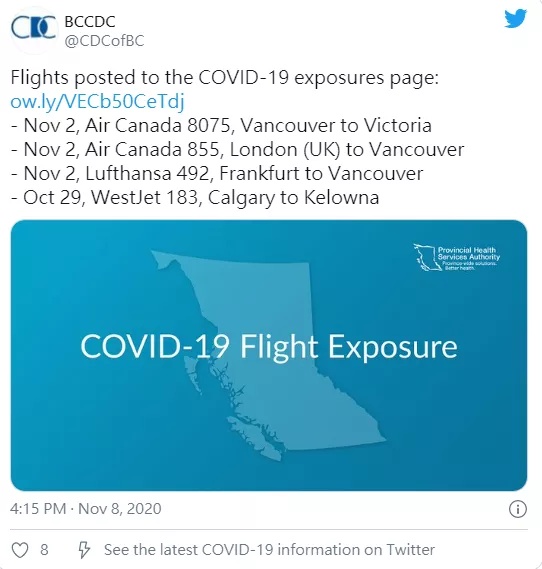This screenshot has width=542, height=569.
Task: Click the info circle icon
Action: click(x=518, y=509)
